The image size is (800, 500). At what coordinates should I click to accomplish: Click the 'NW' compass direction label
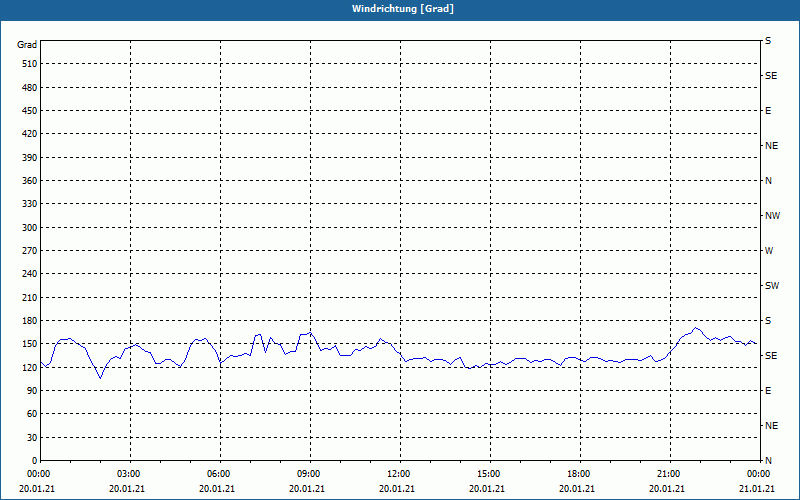772,216
